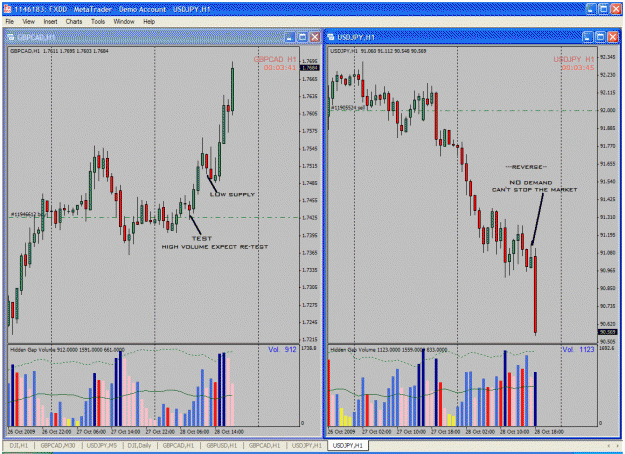The width and height of the screenshot is (625, 454).
Task: Close the GBPCAD,H1 chart window
Action: [315, 37]
